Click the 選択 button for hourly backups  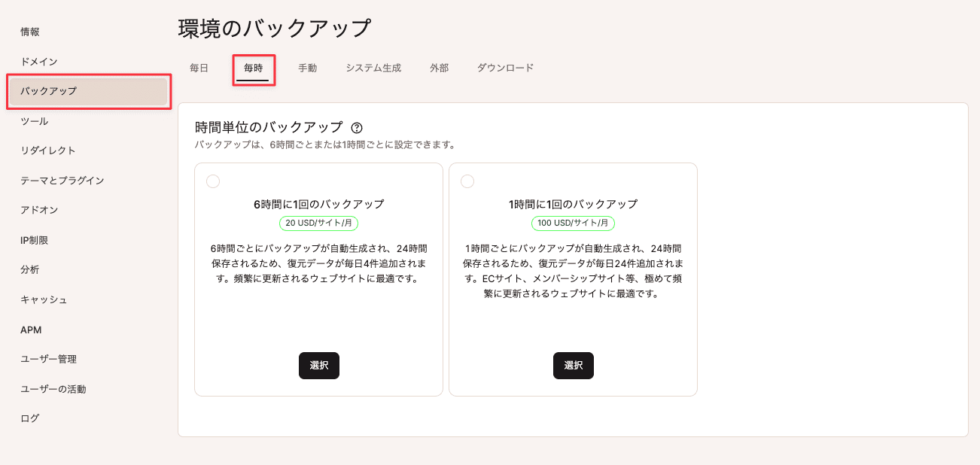(573, 366)
